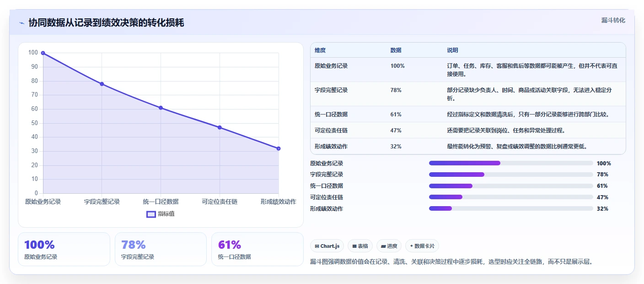Click the 32% label beside progress bars
The height and width of the screenshot is (284, 644).
coord(602,209)
